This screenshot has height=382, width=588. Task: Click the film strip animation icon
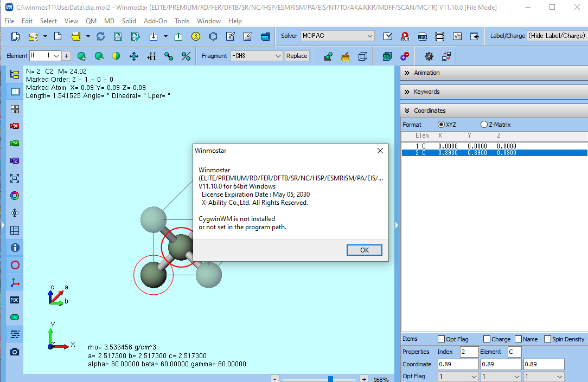tap(439, 36)
